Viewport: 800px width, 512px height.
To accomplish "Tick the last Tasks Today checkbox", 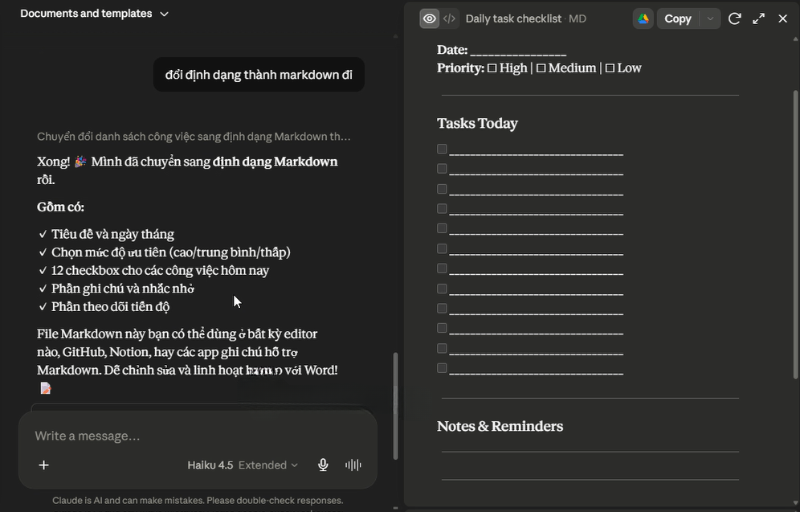I will [x=442, y=368].
